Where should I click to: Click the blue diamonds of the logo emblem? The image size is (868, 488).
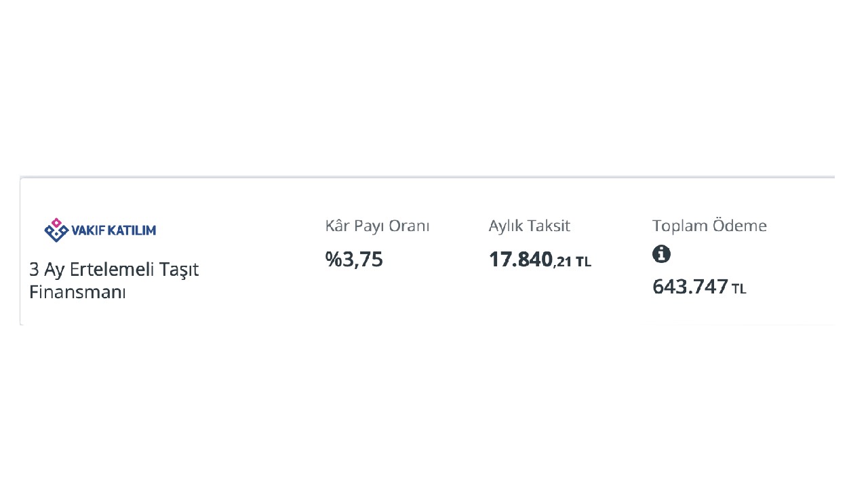click(56, 234)
